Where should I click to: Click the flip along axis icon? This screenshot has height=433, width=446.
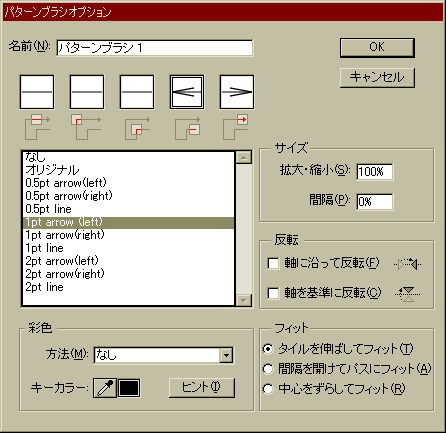[407, 264]
